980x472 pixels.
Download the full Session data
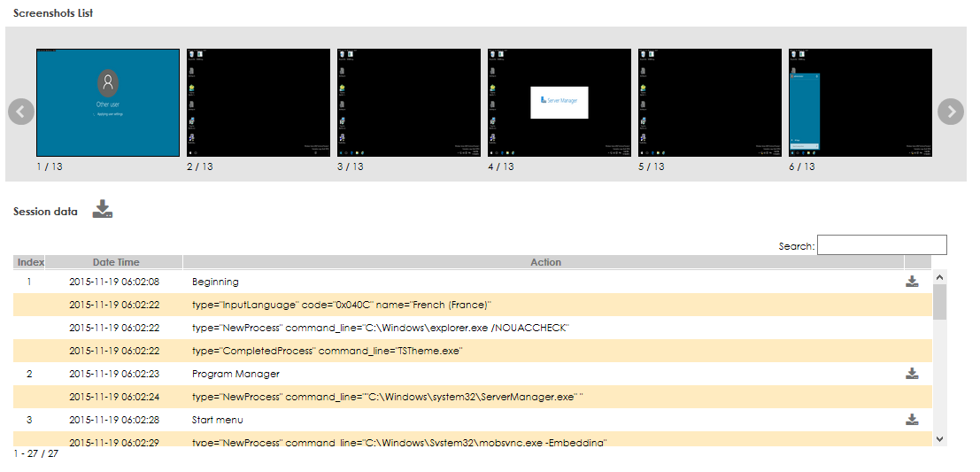103,210
